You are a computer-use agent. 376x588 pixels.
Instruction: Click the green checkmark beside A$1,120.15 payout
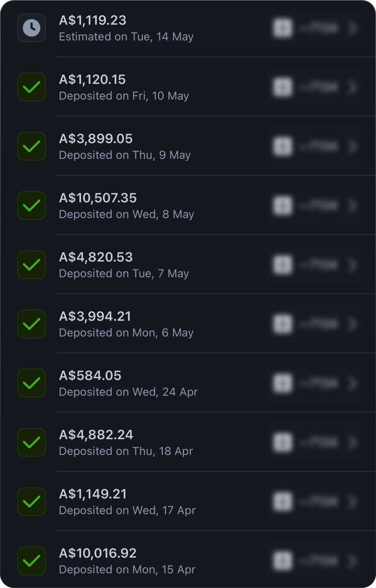coord(31,87)
